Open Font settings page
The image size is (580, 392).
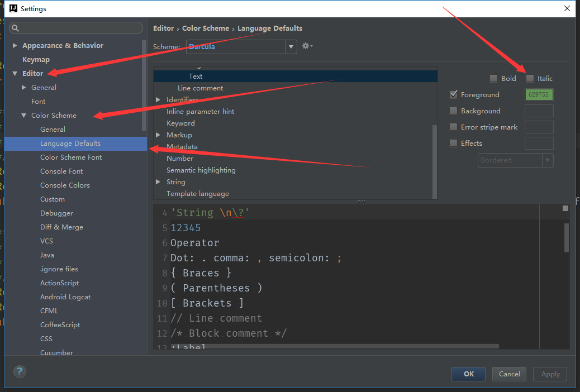[38, 101]
